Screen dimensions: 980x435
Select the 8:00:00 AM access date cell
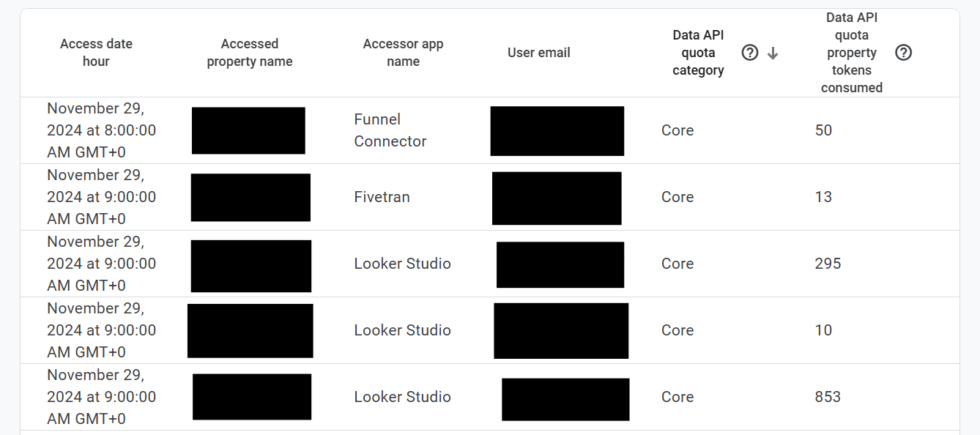101,130
